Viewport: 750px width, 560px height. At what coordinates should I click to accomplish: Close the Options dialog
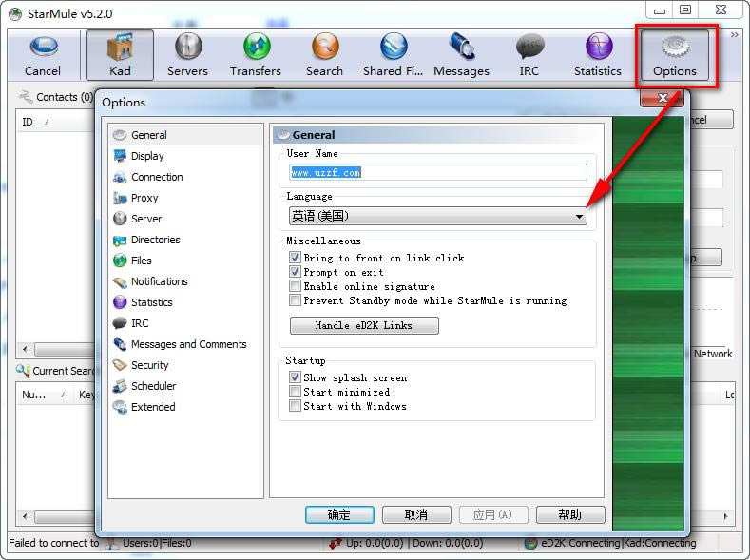coord(662,98)
